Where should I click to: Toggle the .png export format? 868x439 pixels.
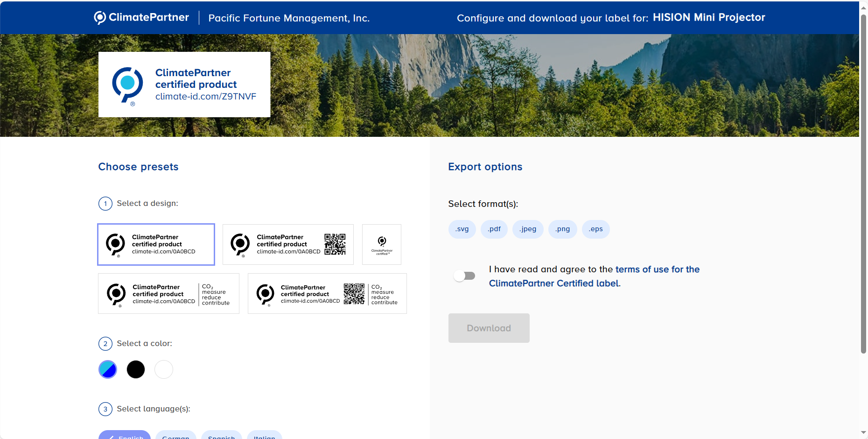coord(563,229)
